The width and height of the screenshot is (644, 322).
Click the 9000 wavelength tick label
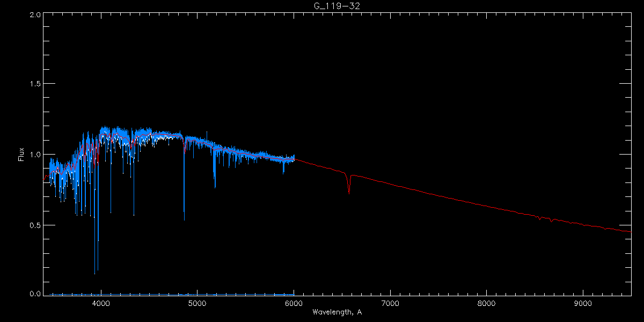[x=583, y=303]
